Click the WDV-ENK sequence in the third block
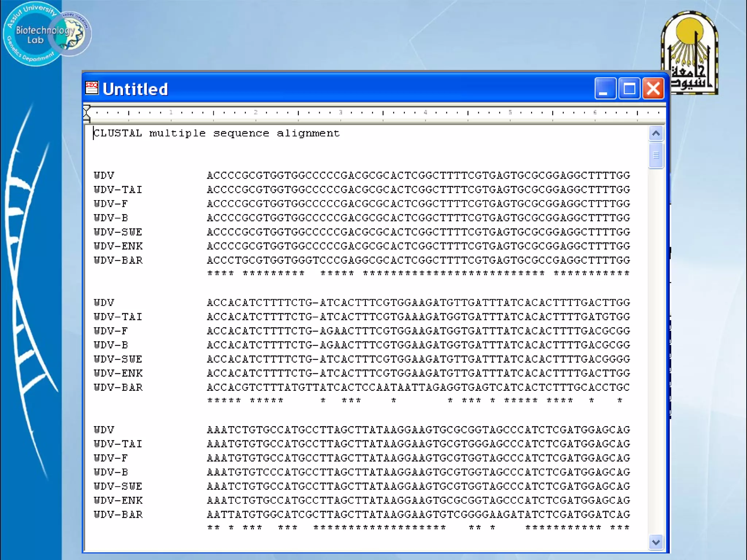The height and width of the screenshot is (560, 747). pos(418,501)
